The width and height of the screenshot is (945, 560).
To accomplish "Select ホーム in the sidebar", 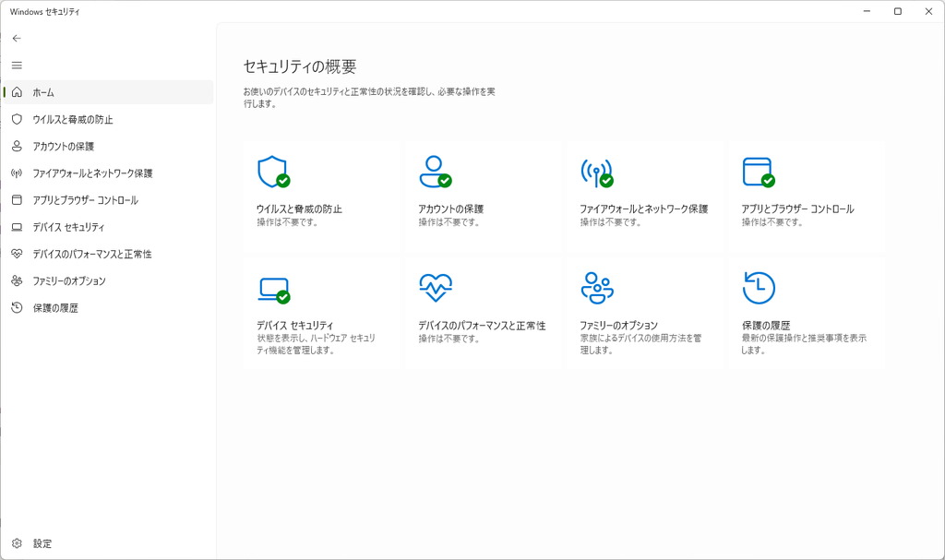I will (109, 92).
